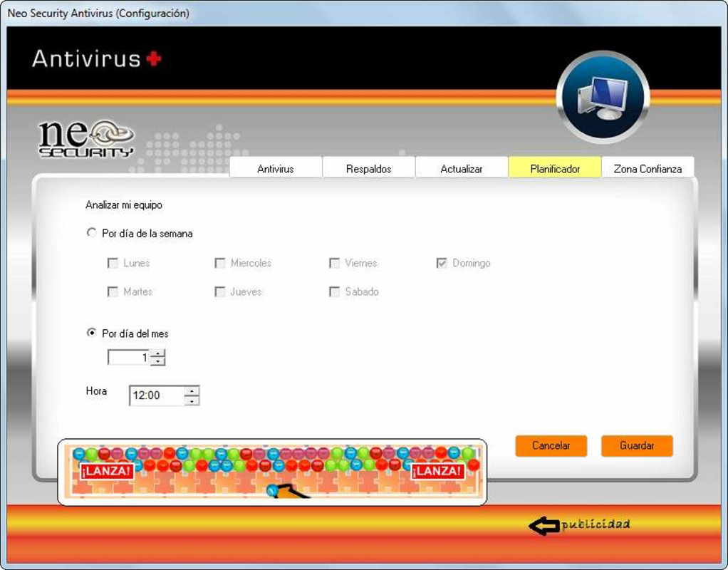
Task: Select the Planificador tab
Action: point(555,168)
